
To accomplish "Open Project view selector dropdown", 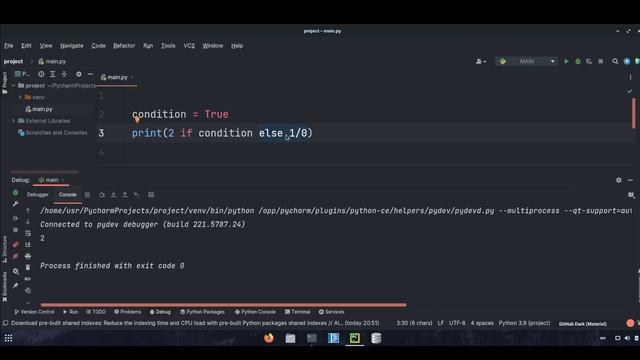I will pos(22,74).
